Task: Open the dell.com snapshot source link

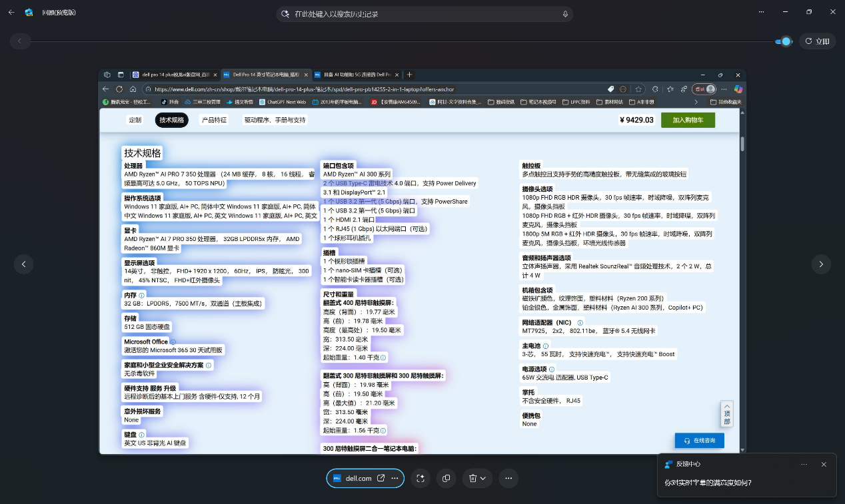Action: (x=359, y=478)
